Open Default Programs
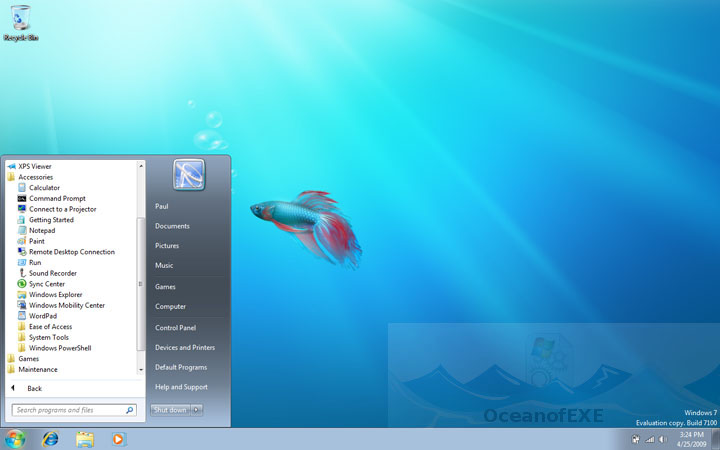Screen dimensions: 720x450 [181, 367]
